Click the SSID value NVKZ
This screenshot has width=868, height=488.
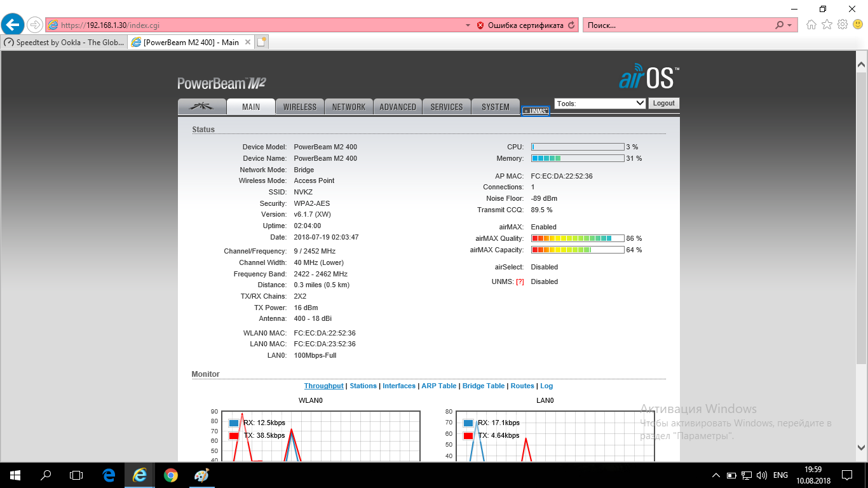[x=303, y=192]
